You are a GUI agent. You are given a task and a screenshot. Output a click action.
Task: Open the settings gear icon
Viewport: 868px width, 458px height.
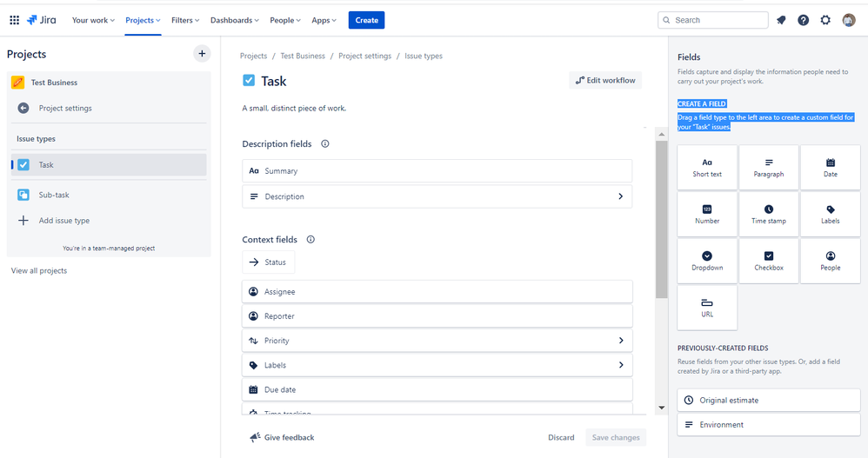click(x=825, y=20)
